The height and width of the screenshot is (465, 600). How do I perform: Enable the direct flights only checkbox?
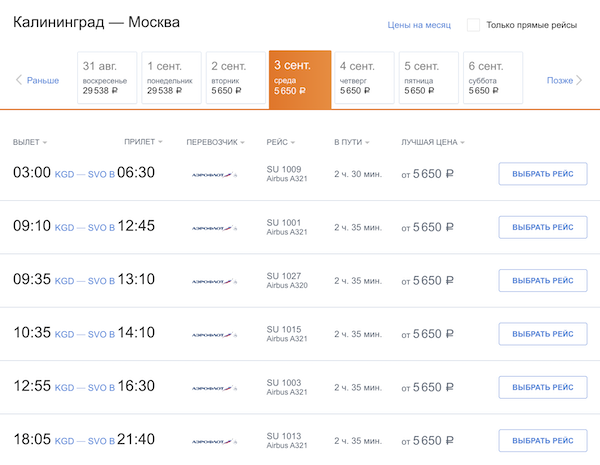point(473,24)
